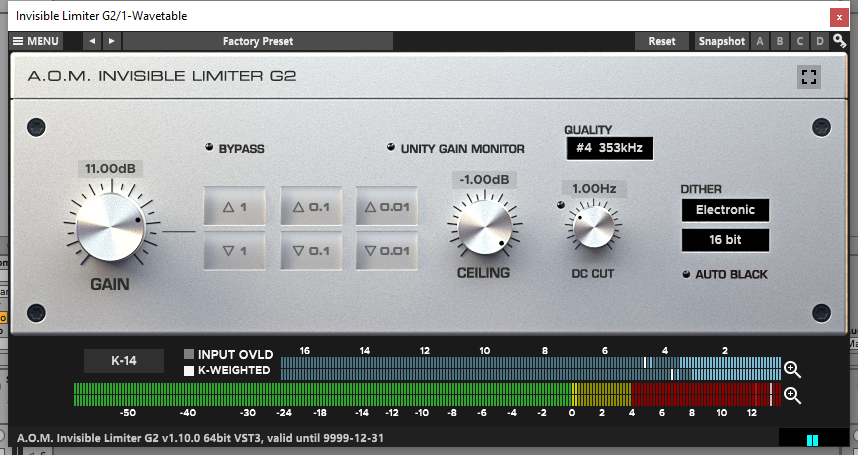
Task: Decrease gain by 0.01 dB
Action: point(387,251)
